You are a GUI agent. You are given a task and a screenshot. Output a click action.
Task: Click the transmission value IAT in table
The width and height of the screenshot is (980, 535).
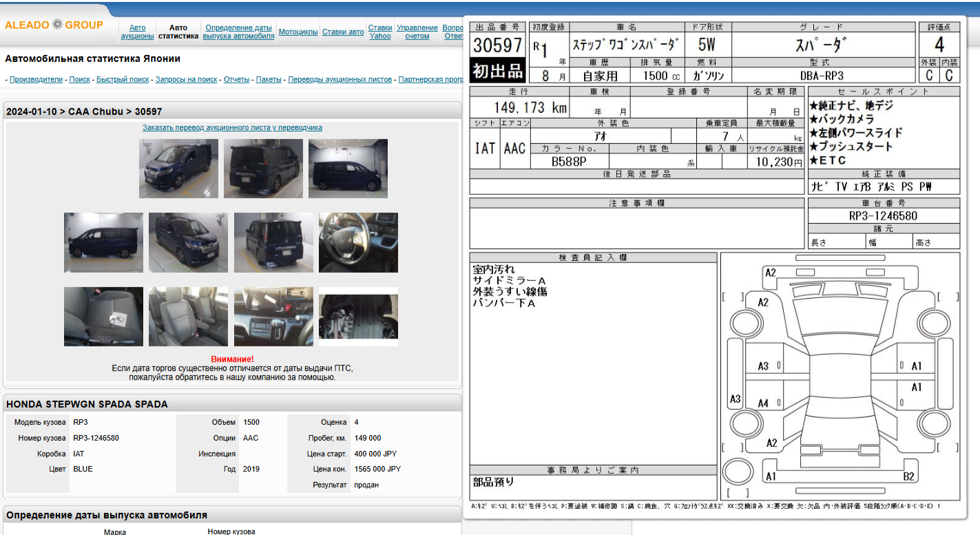79,454
